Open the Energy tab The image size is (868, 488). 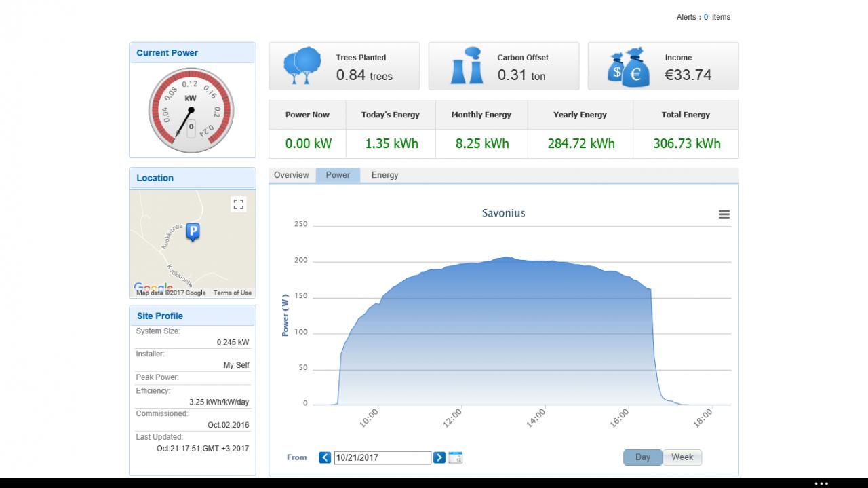[x=384, y=175]
